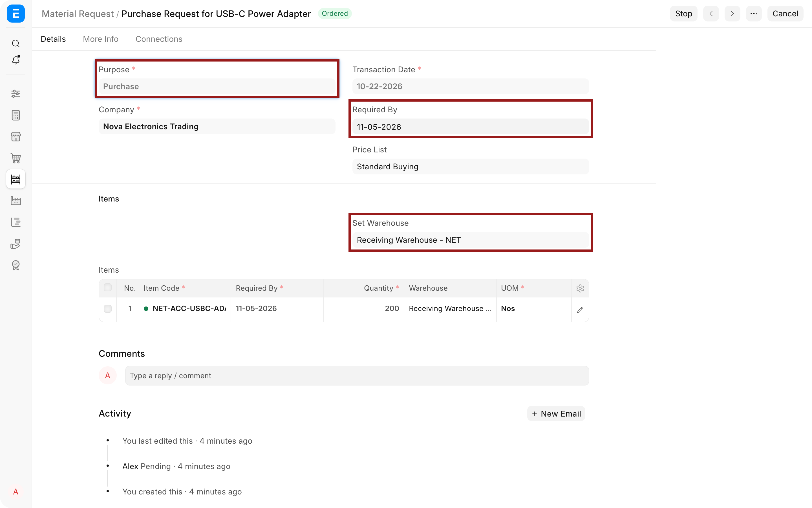Go to next document arrow
This screenshot has width=812, height=508.
point(732,14)
